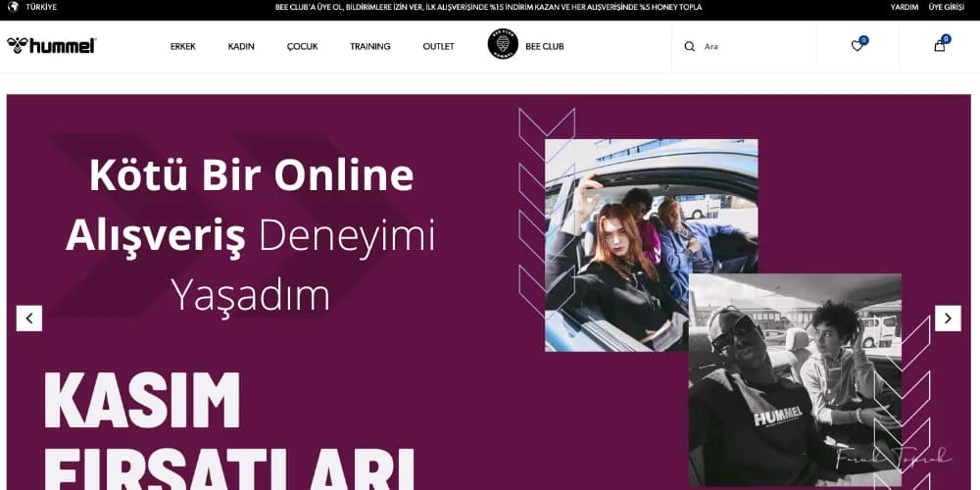Open the OUTLET menu
The height and width of the screenshot is (490, 980).
click(x=439, y=46)
